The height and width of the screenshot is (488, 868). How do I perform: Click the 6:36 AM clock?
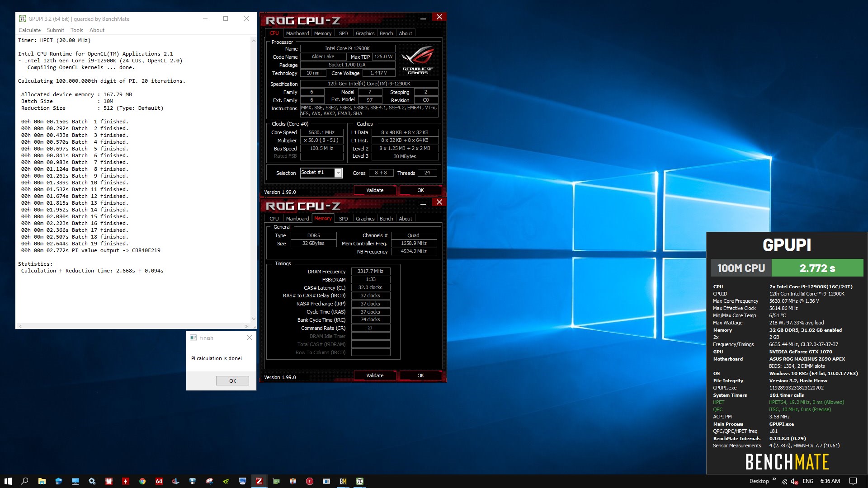click(x=830, y=481)
